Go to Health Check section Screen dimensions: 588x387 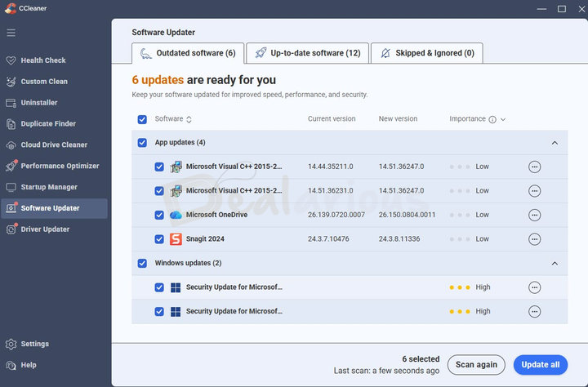coord(55,60)
